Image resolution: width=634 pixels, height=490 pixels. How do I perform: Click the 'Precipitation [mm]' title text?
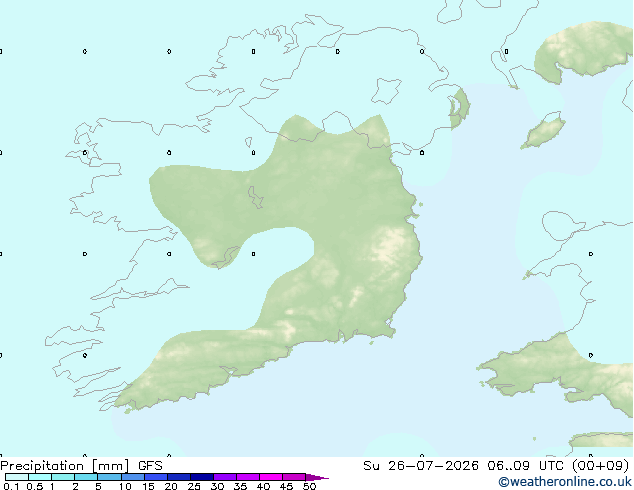(x=65, y=466)
